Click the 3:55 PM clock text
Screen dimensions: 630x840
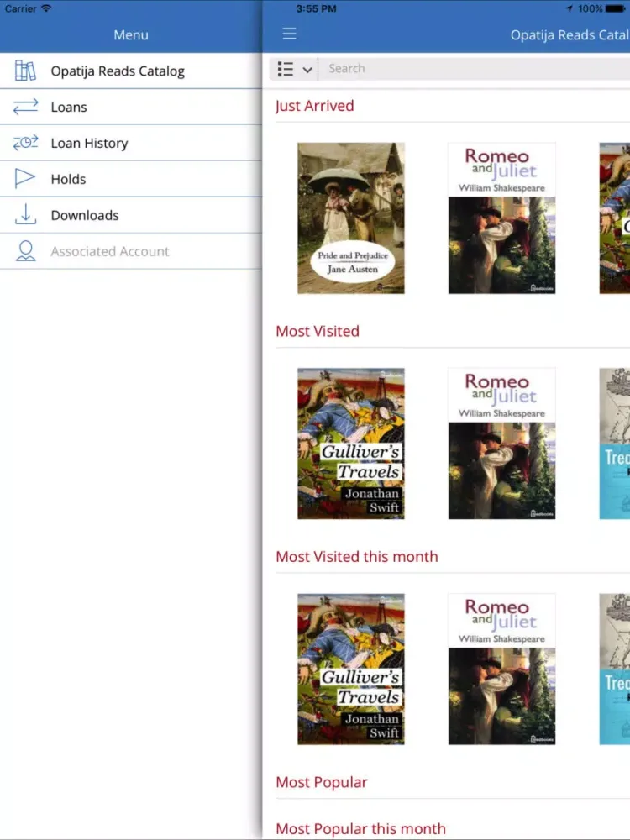[316, 8]
